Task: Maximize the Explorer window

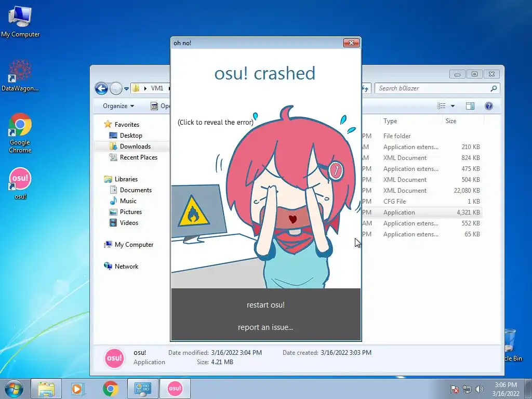Action: coord(474,74)
